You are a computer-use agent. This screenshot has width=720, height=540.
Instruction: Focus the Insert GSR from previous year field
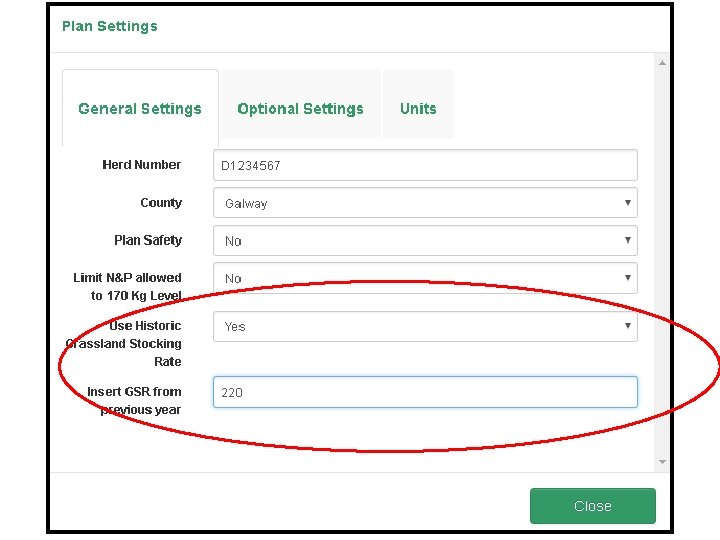click(x=425, y=392)
